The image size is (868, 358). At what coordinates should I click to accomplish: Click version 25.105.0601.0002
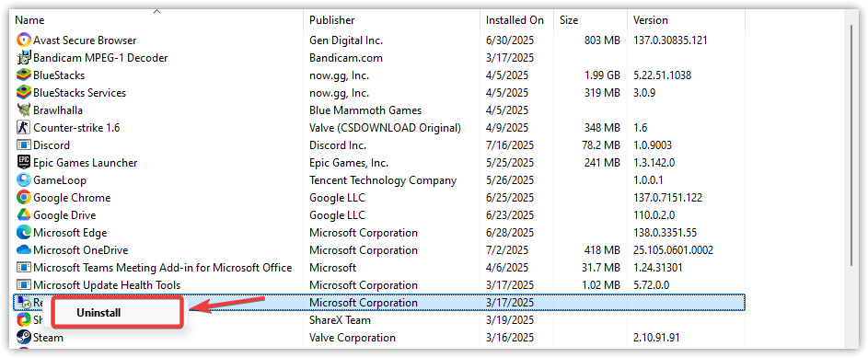[673, 250]
